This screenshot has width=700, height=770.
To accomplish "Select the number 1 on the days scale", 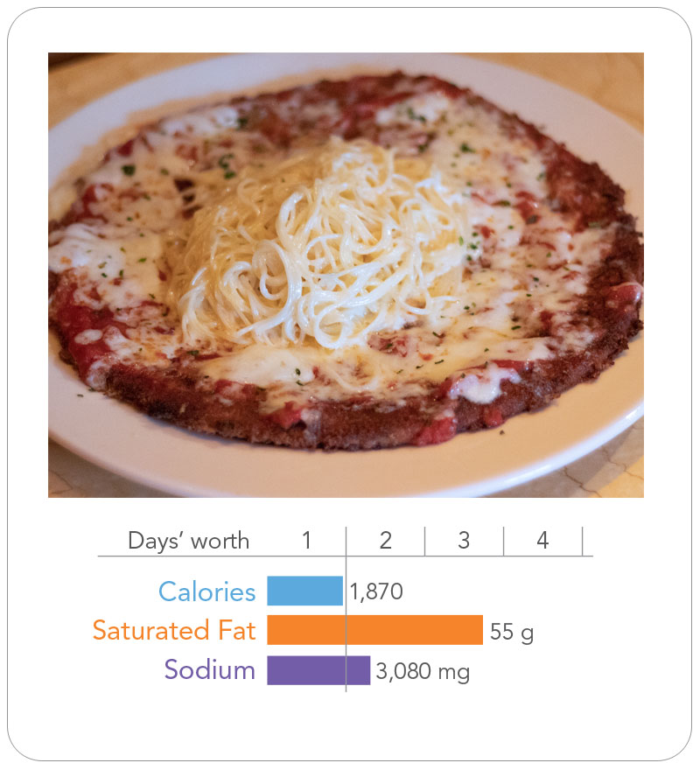I will (306, 541).
